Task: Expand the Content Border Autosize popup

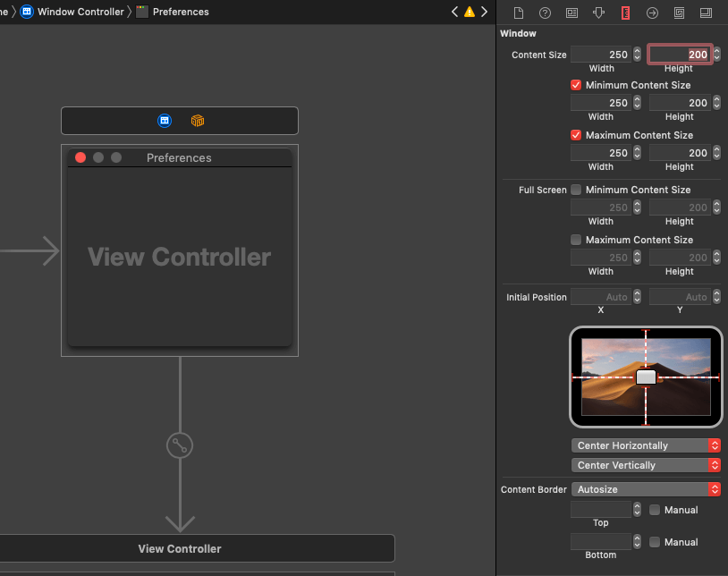Action: (x=645, y=489)
